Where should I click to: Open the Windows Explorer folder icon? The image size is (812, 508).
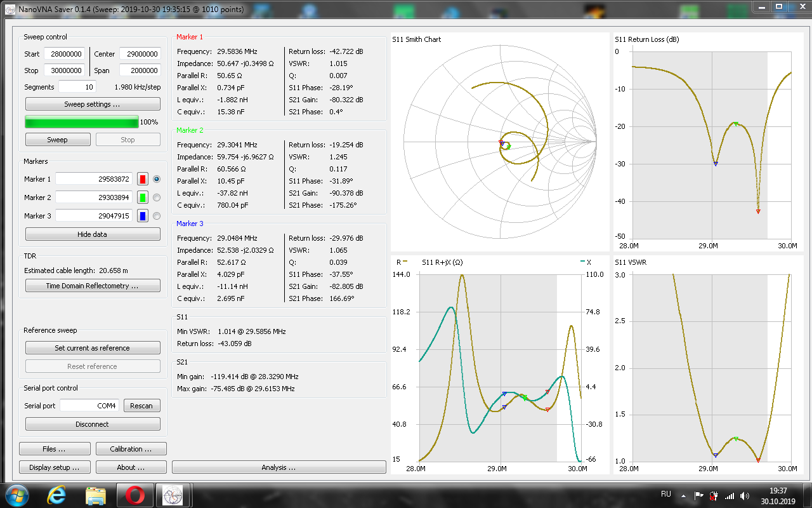coord(96,495)
